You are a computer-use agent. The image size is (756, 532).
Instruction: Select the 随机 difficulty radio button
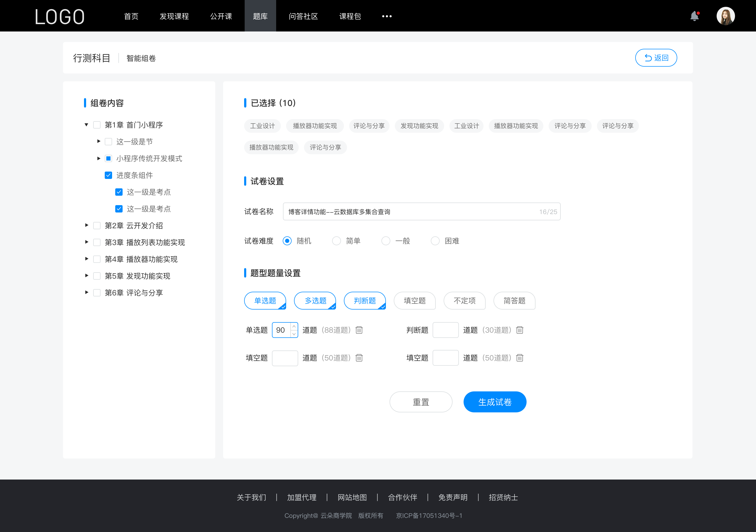point(287,241)
